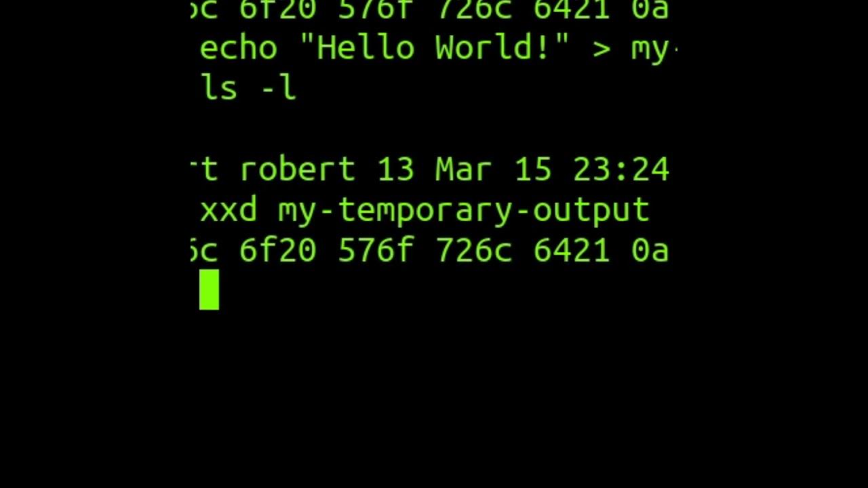Click the timestamp "23:24"
Screen dimensions: 868x488
coord(621,169)
